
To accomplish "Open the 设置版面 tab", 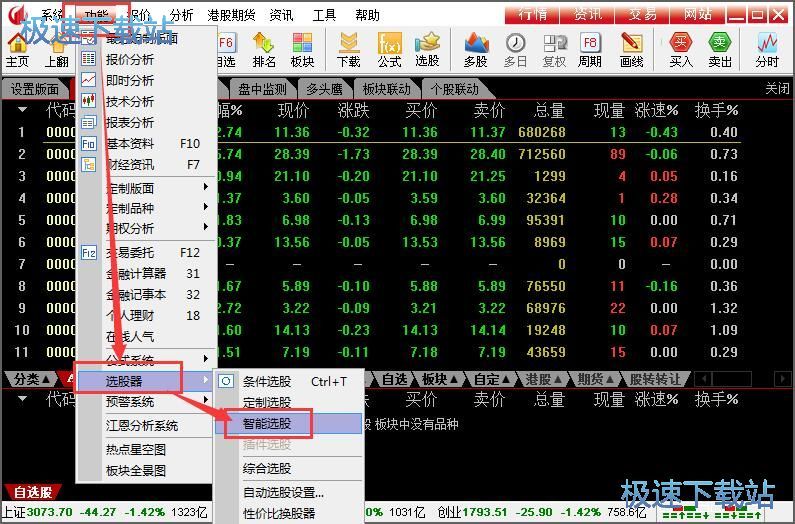I will [x=34, y=90].
